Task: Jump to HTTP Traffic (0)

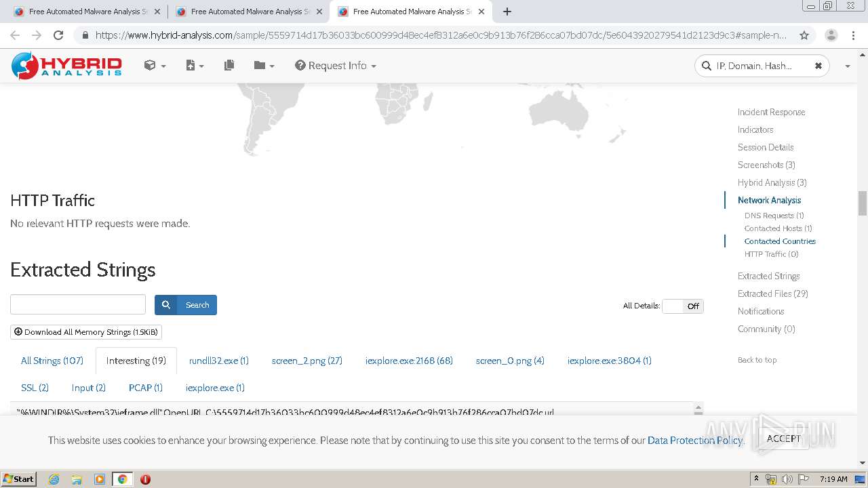Action: (771, 254)
